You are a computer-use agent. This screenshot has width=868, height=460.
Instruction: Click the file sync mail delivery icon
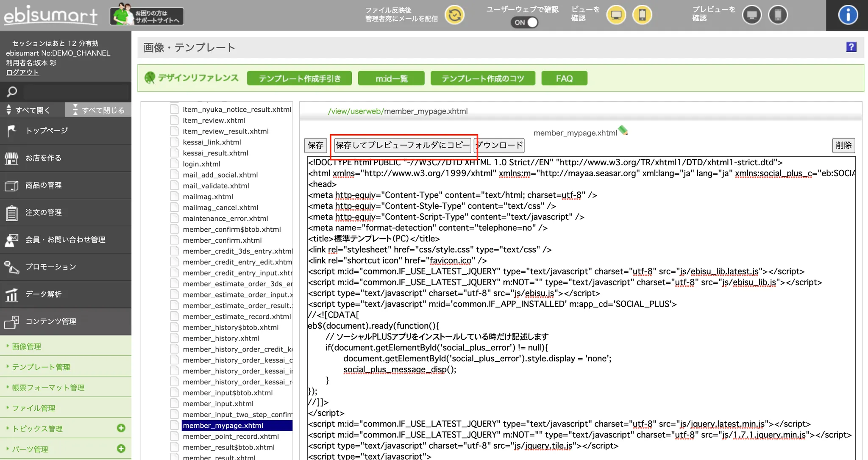(x=454, y=15)
